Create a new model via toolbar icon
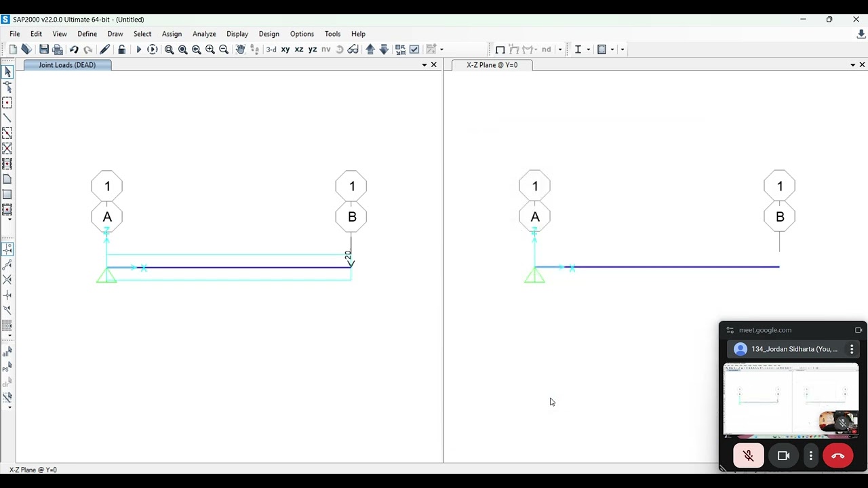Screen dimensions: 868x488 click(13, 49)
